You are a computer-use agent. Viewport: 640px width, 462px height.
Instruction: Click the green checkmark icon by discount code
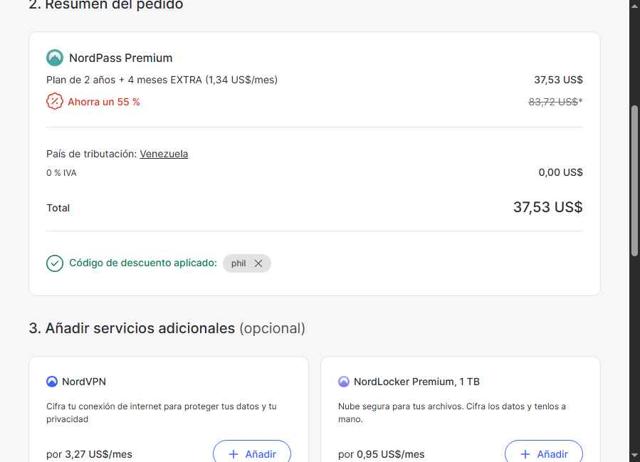click(55, 263)
